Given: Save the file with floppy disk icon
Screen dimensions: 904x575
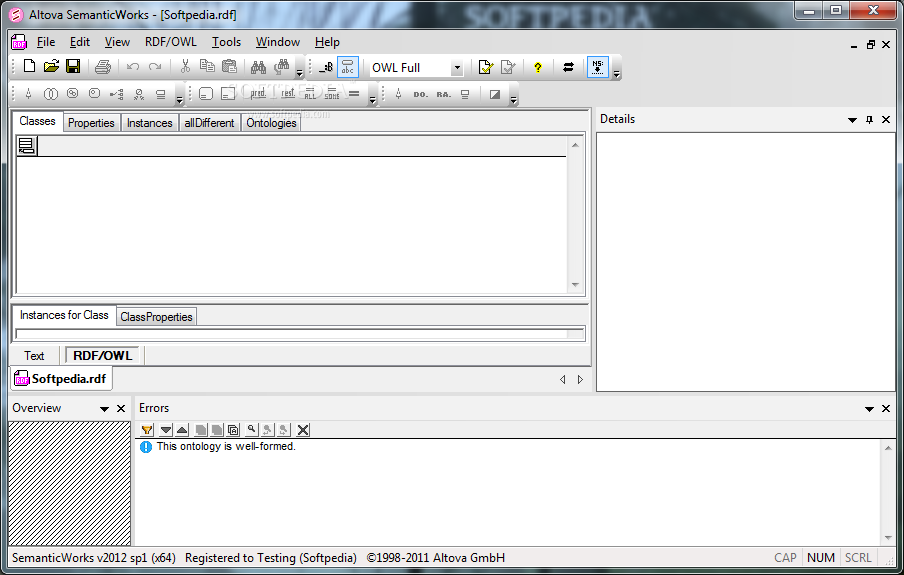Looking at the screenshot, I should tap(73, 66).
